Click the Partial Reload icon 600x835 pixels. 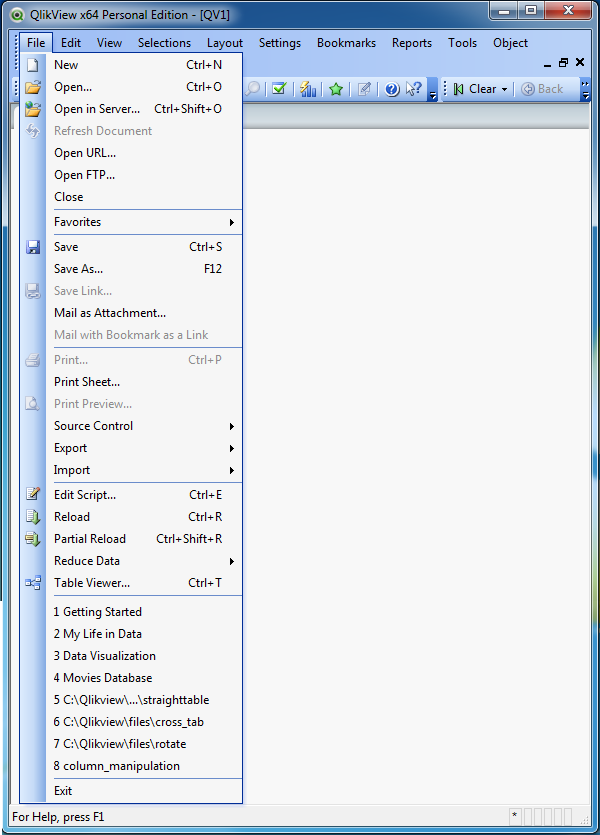33,539
